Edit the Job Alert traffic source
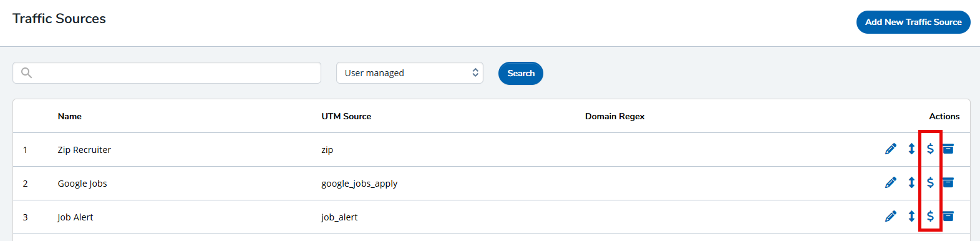980x241 pixels. click(891, 216)
